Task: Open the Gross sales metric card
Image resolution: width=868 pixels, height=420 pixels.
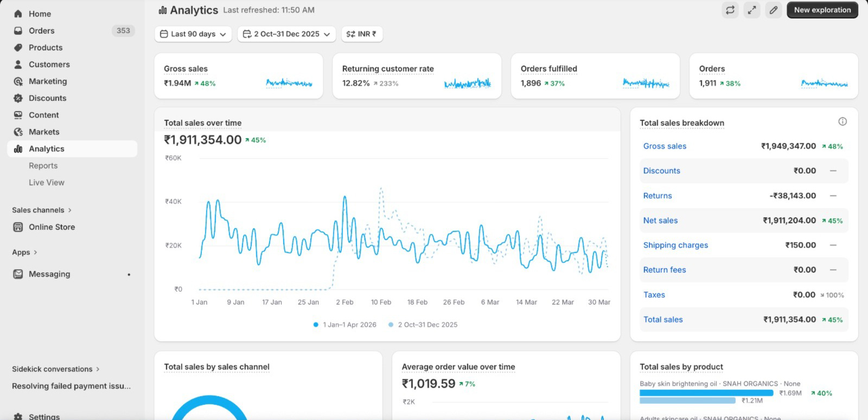Action: point(238,76)
